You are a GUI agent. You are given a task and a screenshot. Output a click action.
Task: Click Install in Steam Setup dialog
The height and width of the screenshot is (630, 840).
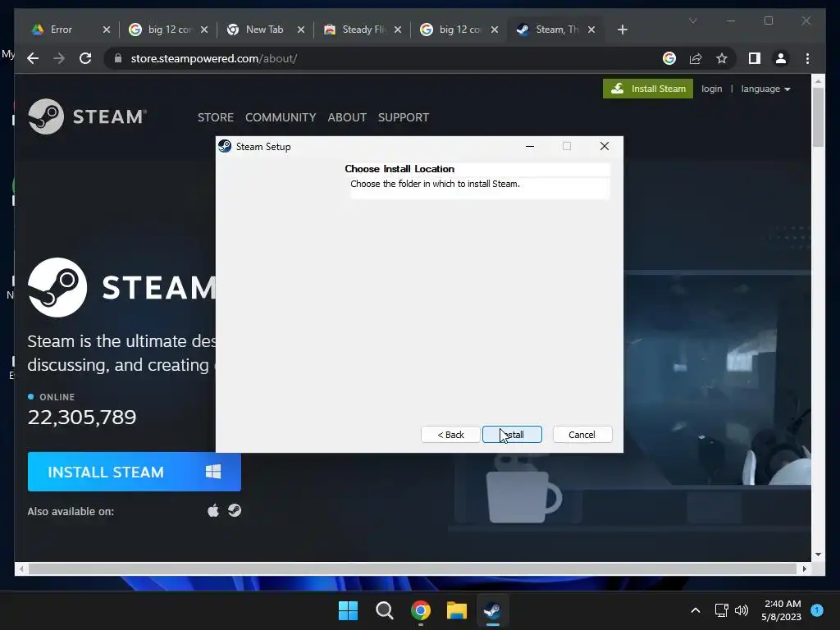click(x=512, y=435)
